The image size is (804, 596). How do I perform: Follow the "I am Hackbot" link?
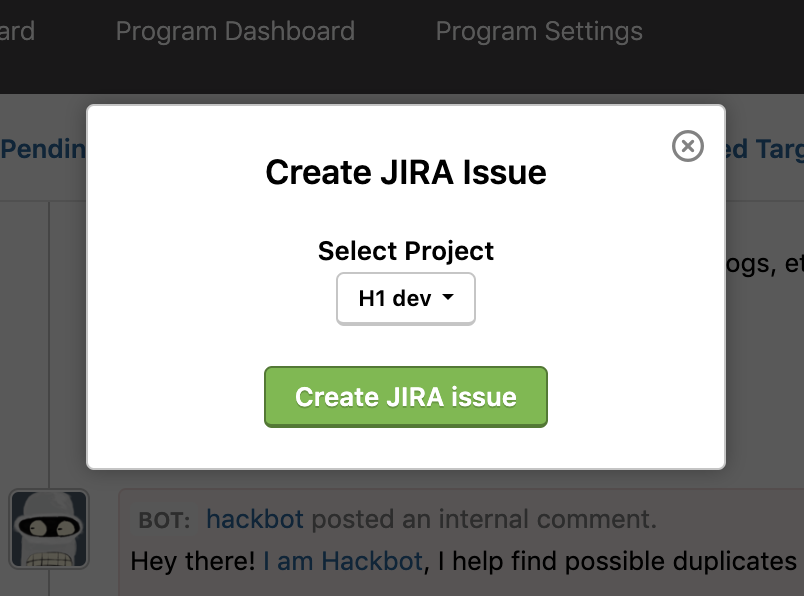coord(342,561)
